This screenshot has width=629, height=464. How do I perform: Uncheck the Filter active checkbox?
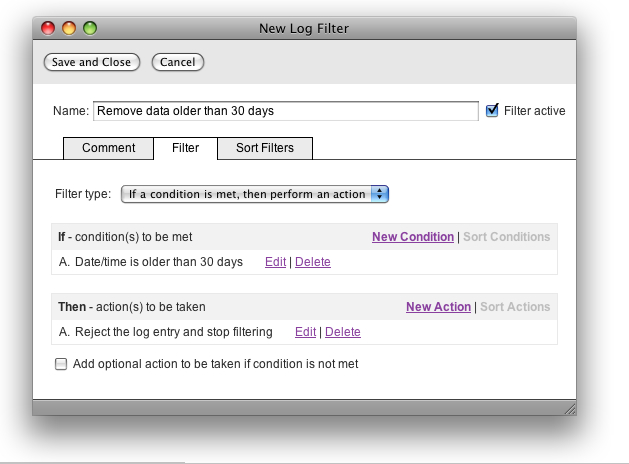[492, 111]
